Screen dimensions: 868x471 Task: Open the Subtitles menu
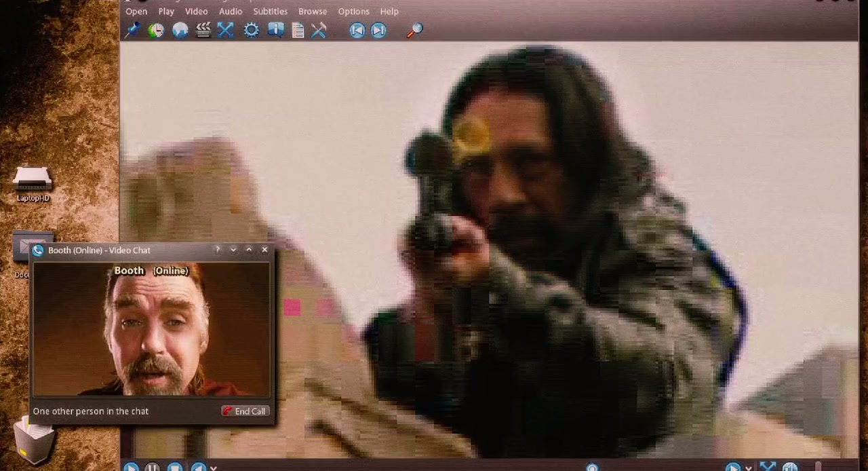(x=270, y=12)
